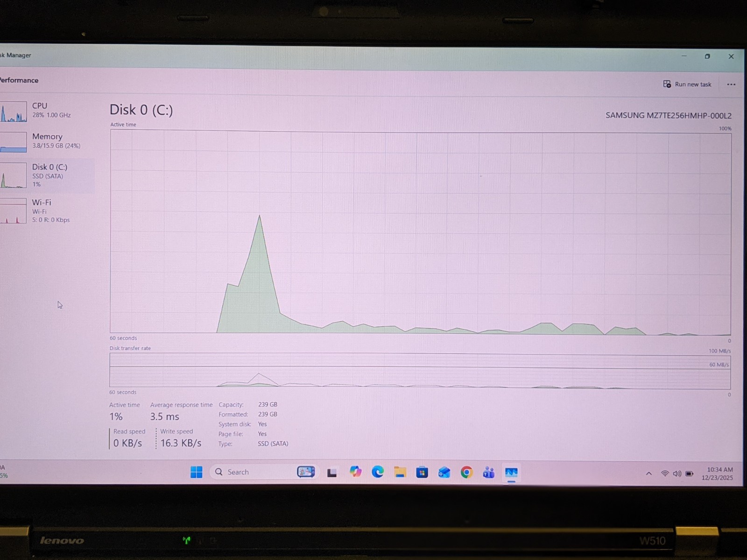Click the battery tray icon
The height and width of the screenshot is (560, 747).
690,474
